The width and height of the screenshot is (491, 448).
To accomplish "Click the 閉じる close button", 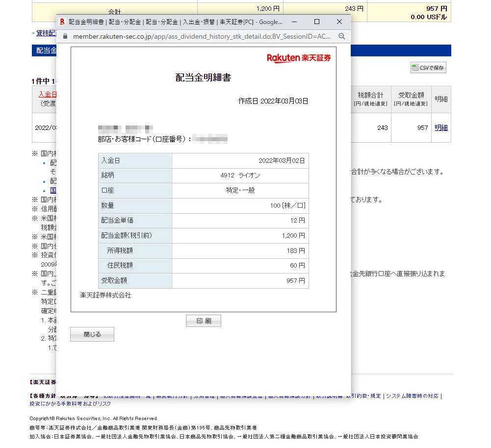I will click(92, 334).
